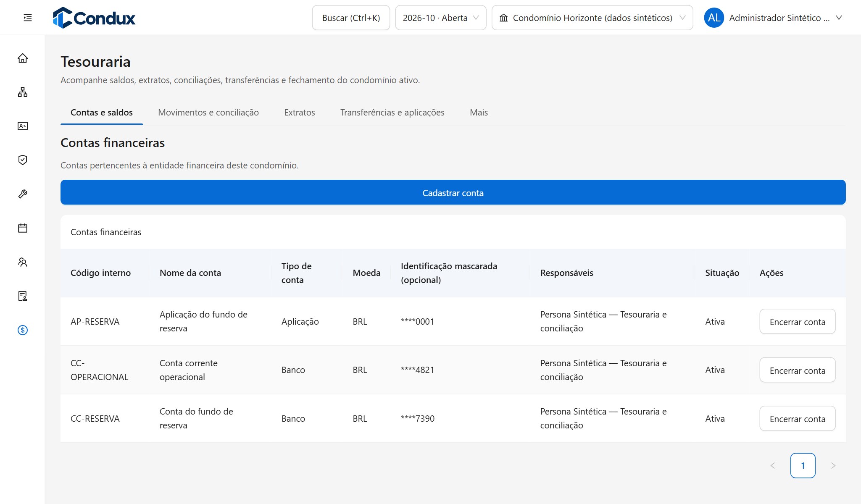
Task: Click the Condux logo
Action: pyautogui.click(x=94, y=18)
